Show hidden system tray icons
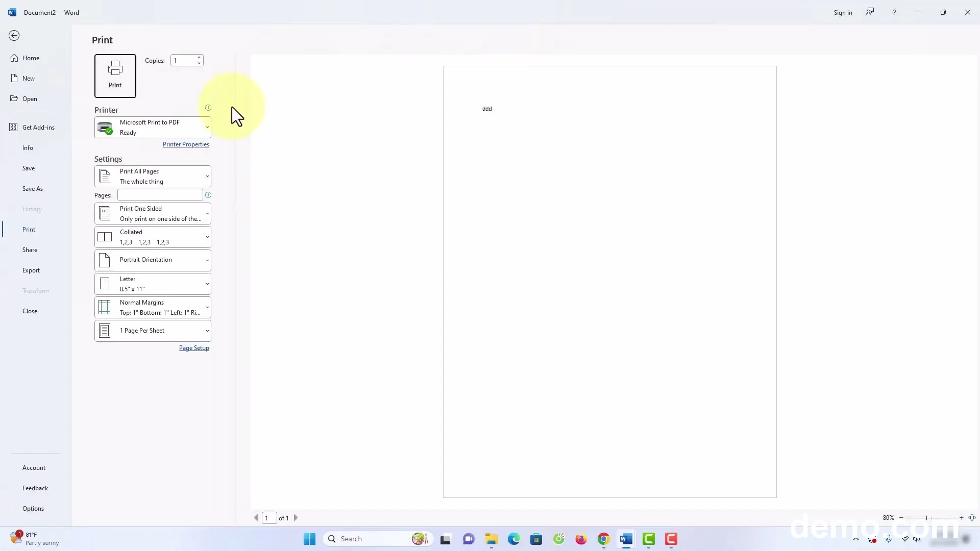 tap(856, 539)
